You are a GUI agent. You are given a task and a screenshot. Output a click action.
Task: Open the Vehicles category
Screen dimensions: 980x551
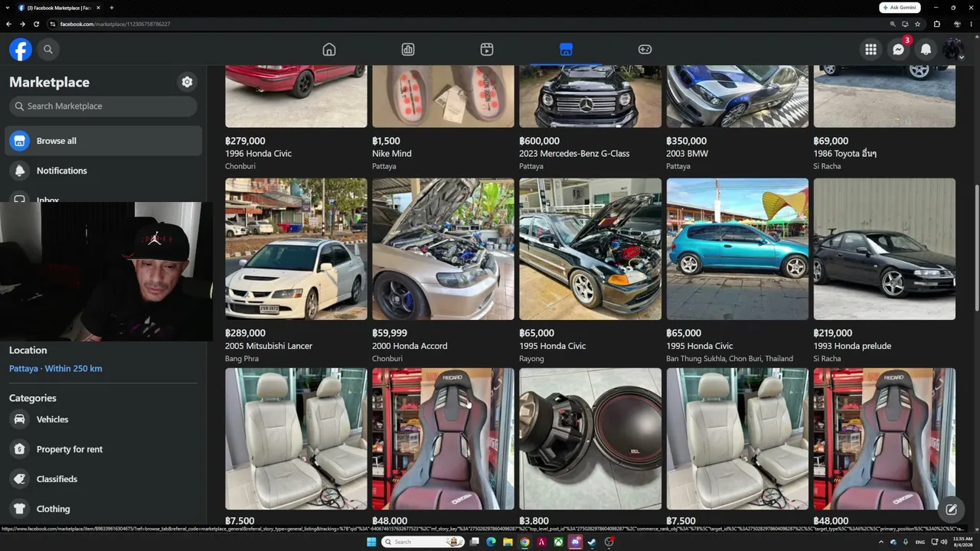pyautogui.click(x=103, y=419)
